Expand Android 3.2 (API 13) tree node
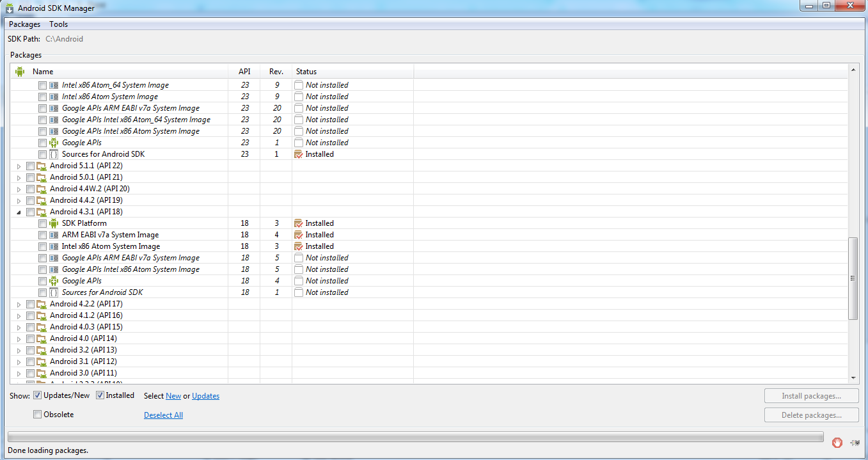The height and width of the screenshot is (460, 868). pyautogui.click(x=19, y=351)
